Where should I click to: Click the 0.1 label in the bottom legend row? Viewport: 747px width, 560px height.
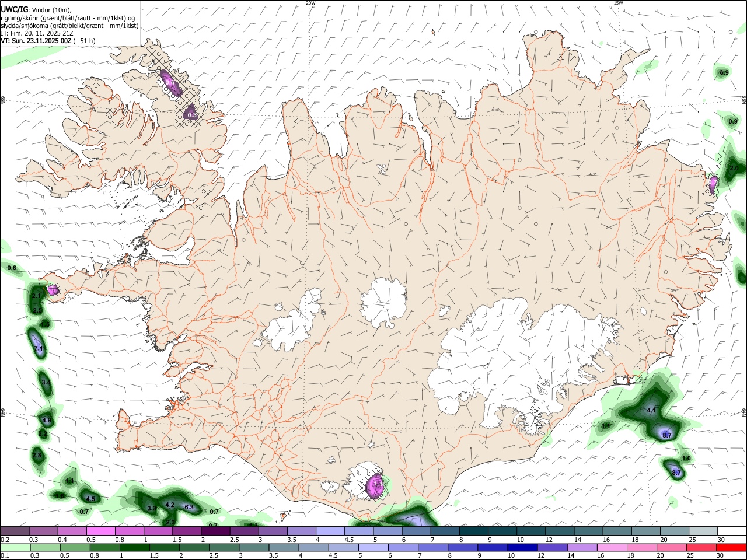pyautogui.click(x=5, y=556)
